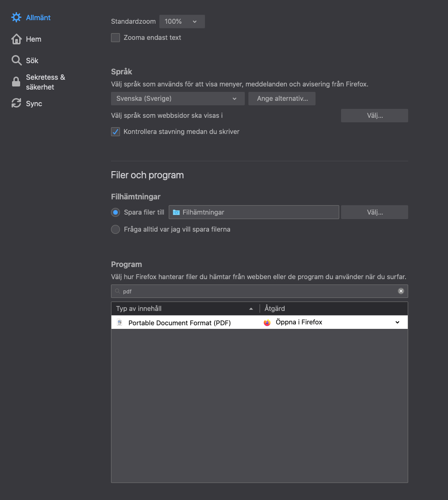
Task: Click the PDF file type icon
Action: (119, 323)
